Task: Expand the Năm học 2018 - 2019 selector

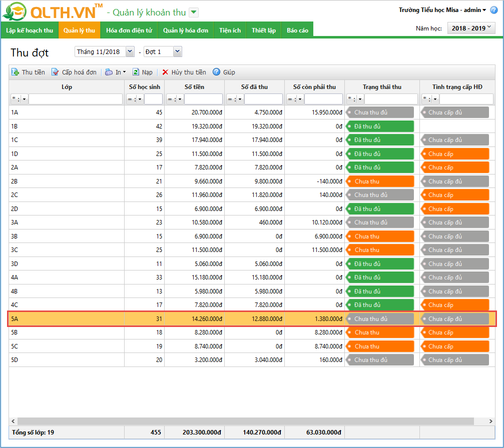Action: (470, 28)
